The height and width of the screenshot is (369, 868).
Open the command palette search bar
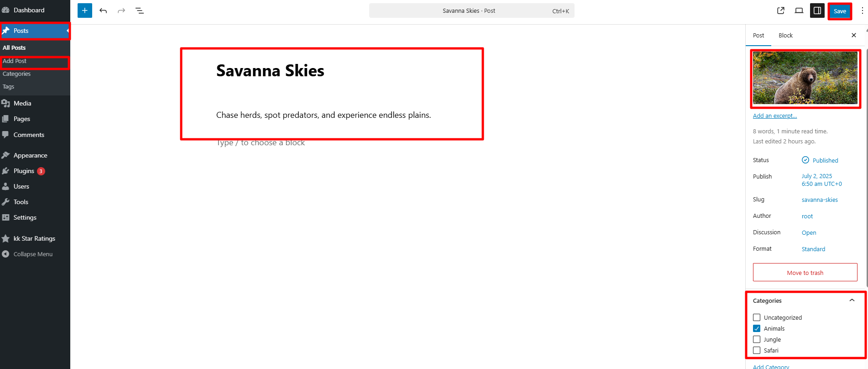472,11
